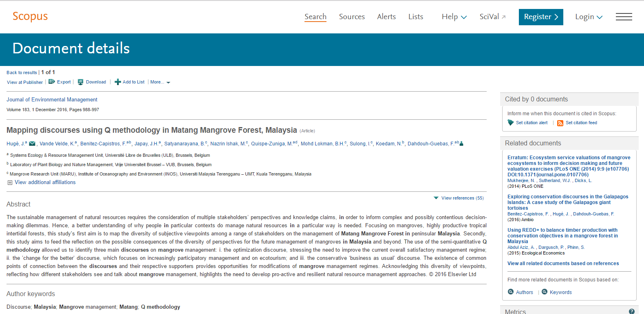This screenshot has width=644, height=314.
Task: Open author Nazrin Ishak, M.
Action: pos(228,143)
